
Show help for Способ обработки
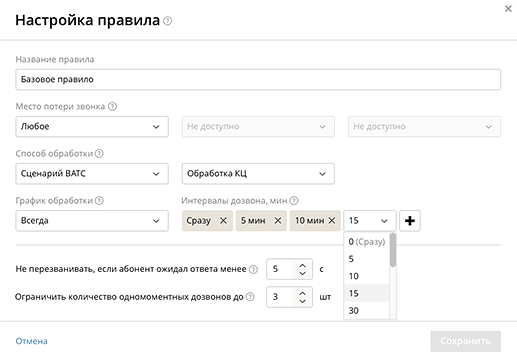[x=99, y=154]
